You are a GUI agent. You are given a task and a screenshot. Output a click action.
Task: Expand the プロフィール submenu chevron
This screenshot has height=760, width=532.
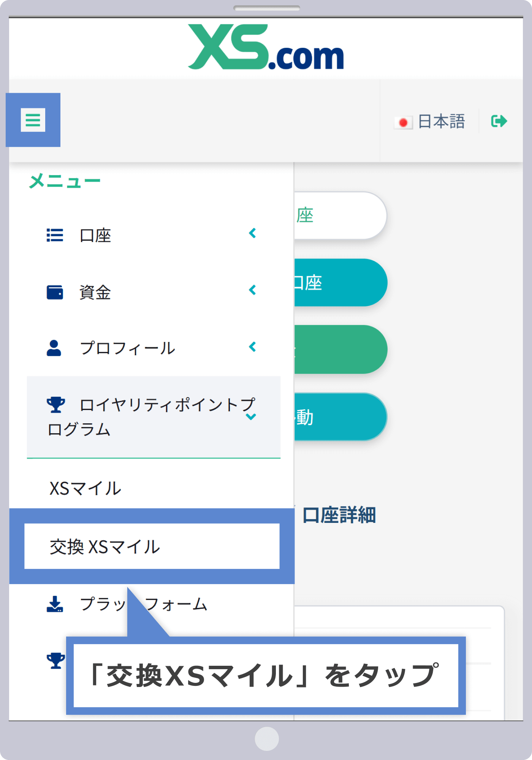pyautogui.click(x=252, y=347)
